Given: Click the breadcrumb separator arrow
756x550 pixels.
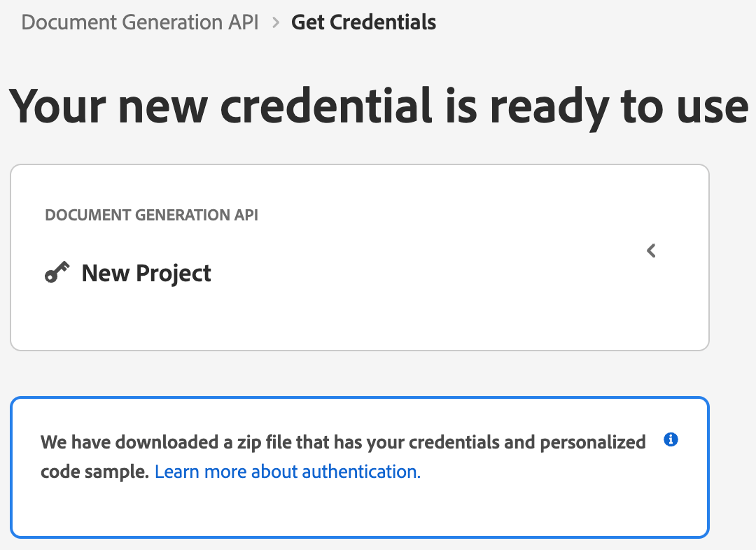Looking at the screenshot, I should (x=276, y=22).
